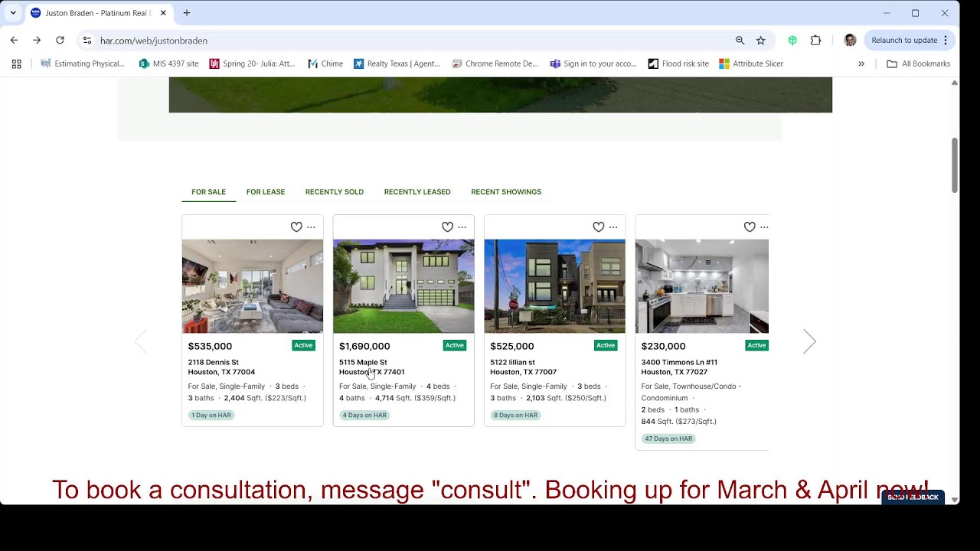The image size is (980, 551).
Task: Click Relaunch to update button
Action: (909, 41)
